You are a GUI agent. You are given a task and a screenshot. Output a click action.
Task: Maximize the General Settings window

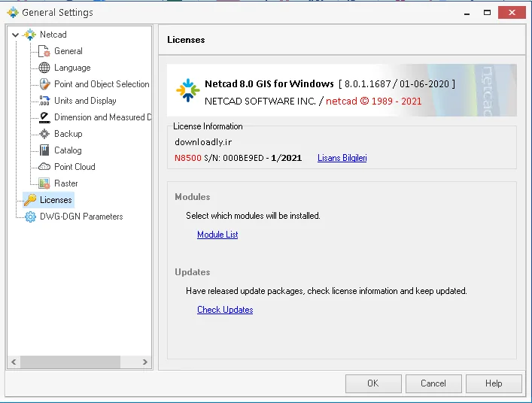tap(487, 13)
